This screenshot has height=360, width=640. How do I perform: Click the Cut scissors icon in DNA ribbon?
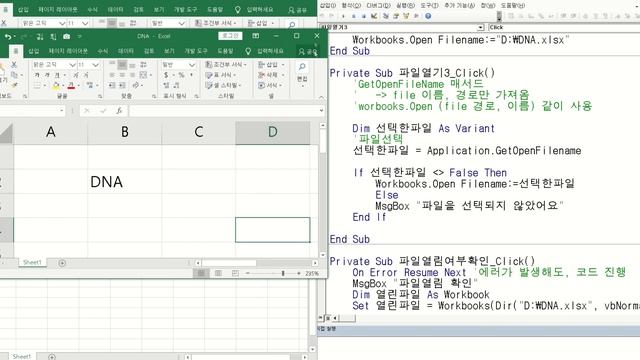click(14, 64)
